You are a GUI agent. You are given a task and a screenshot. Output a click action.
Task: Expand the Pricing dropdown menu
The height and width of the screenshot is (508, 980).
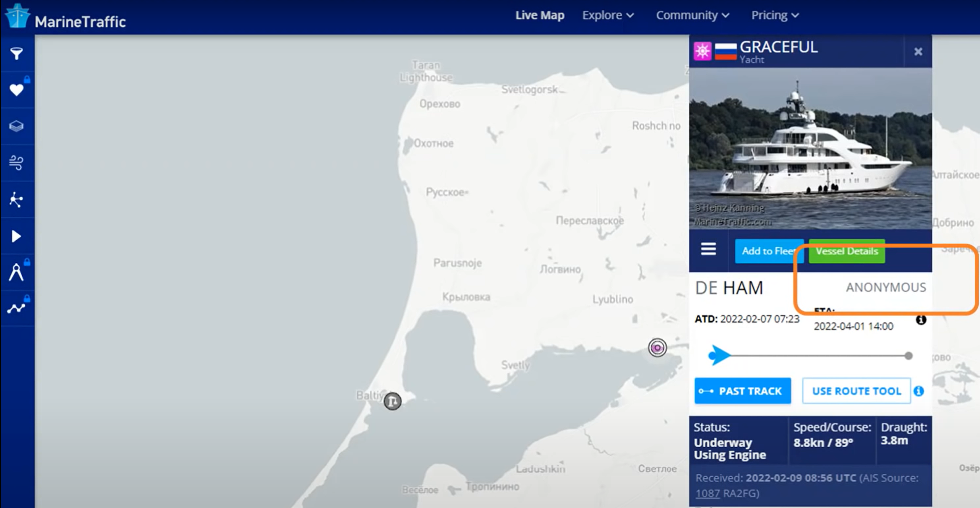click(x=774, y=15)
